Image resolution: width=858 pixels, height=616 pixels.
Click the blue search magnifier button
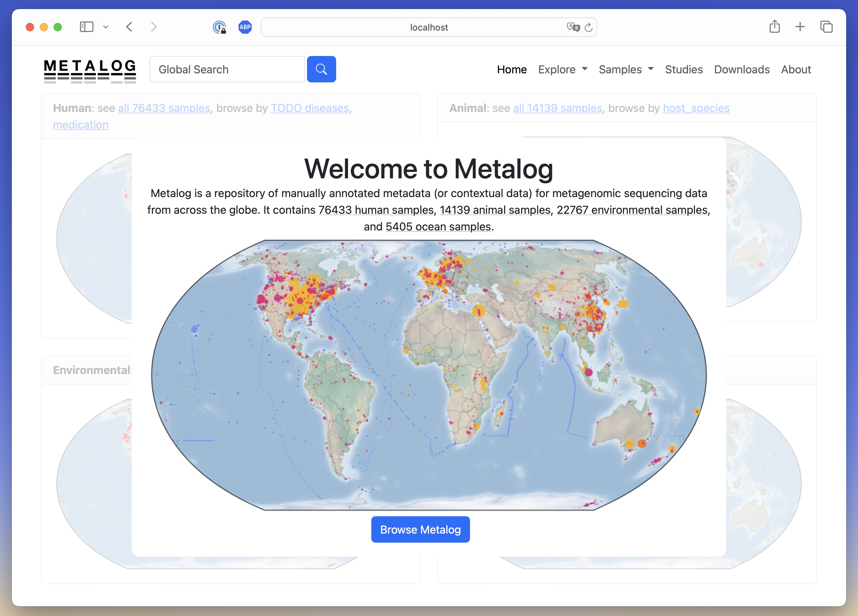pos(321,69)
